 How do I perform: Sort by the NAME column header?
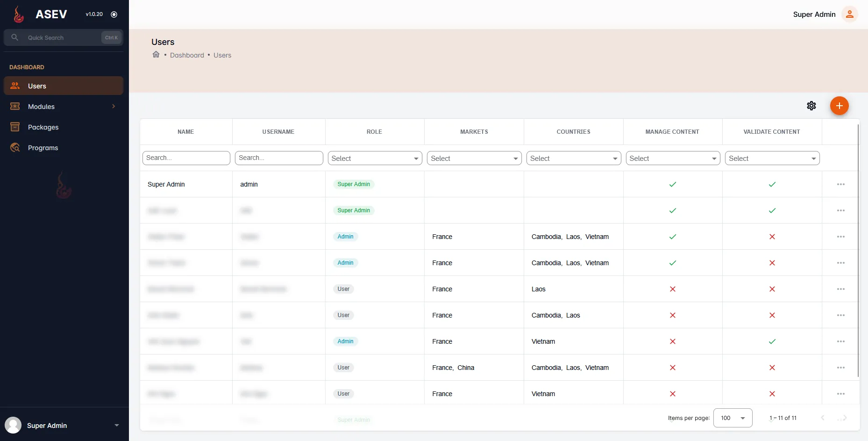tap(185, 132)
